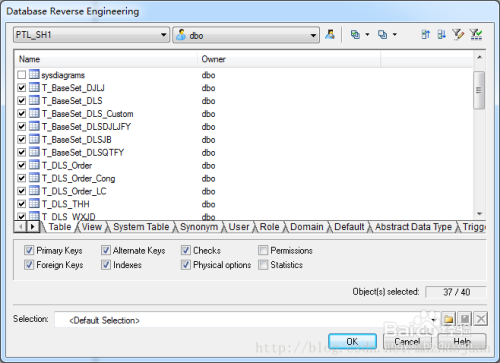Switch to the System Table tab
This screenshot has height=363, width=500.
(141, 227)
